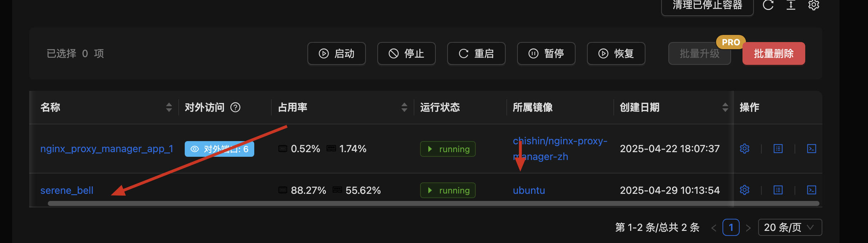
Task: Click help icon beside 对外访问 header
Action: [235, 107]
